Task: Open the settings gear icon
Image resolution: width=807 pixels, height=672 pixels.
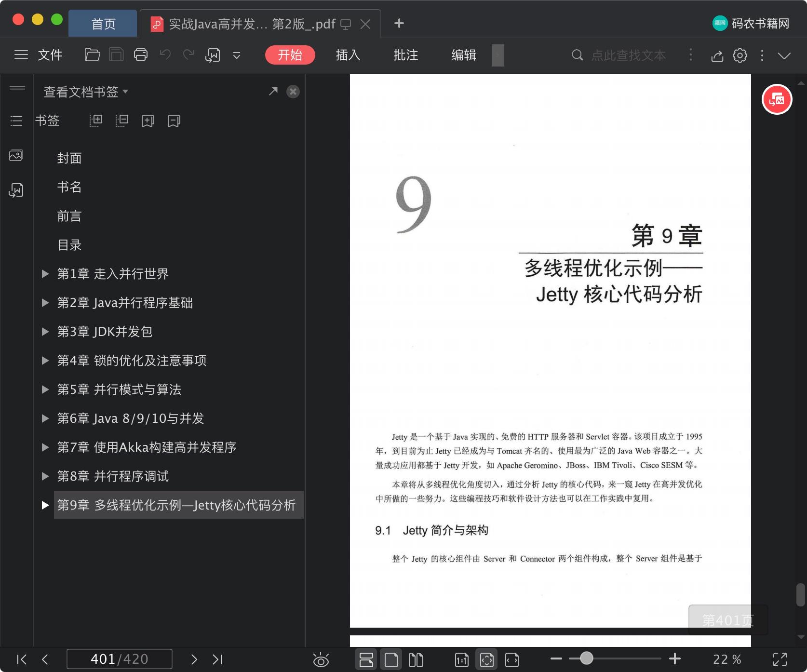Action: (740, 55)
